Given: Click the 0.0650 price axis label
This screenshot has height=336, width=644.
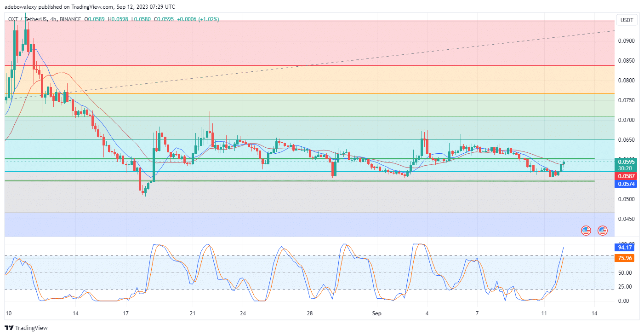Looking at the screenshot, I should pos(626,140).
